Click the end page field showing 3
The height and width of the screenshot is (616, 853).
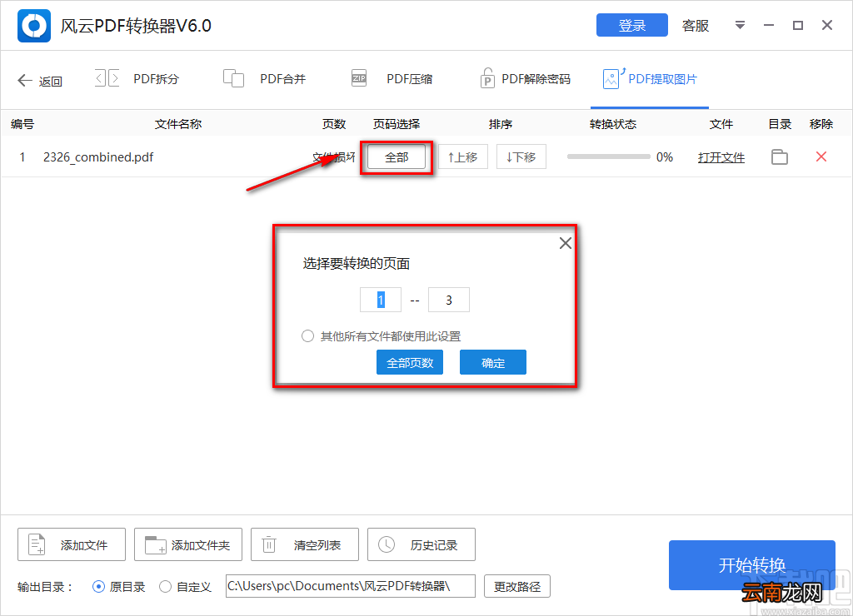point(449,300)
